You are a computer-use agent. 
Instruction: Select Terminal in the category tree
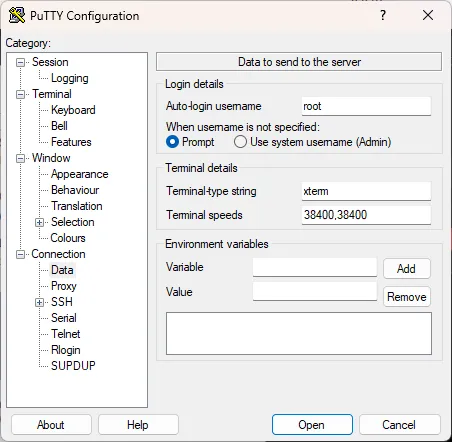click(52, 94)
